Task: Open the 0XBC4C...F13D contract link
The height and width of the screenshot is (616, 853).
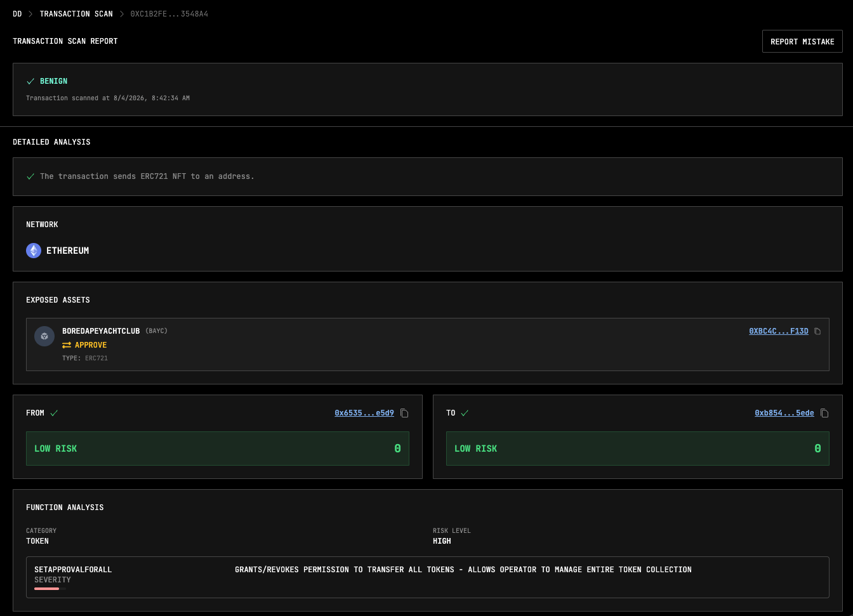Action: point(779,331)
